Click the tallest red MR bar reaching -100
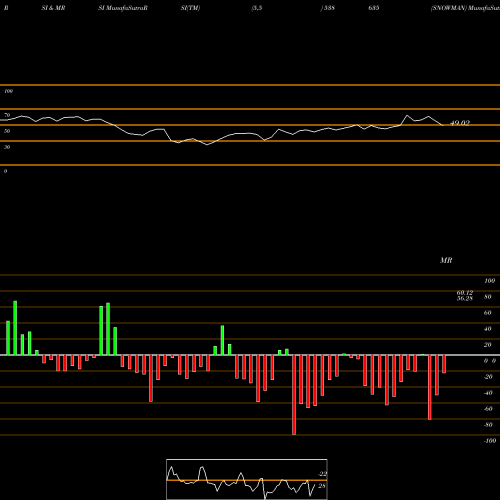The height and width of the screenshot is (500, 500). tap(294, 395)
